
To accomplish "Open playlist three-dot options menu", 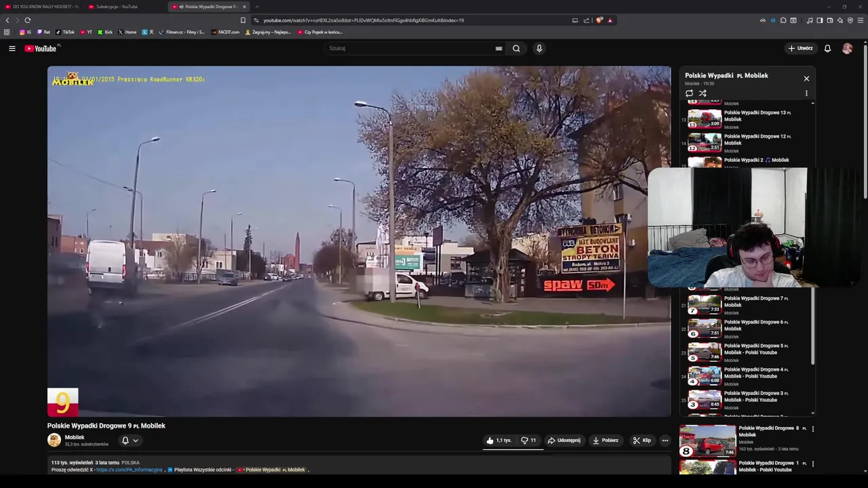I will [806, 94].
